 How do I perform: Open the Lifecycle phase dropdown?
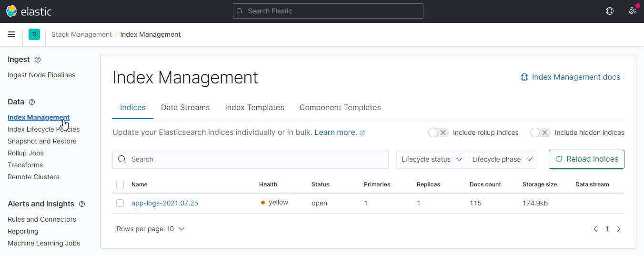(x=502, y=159)
